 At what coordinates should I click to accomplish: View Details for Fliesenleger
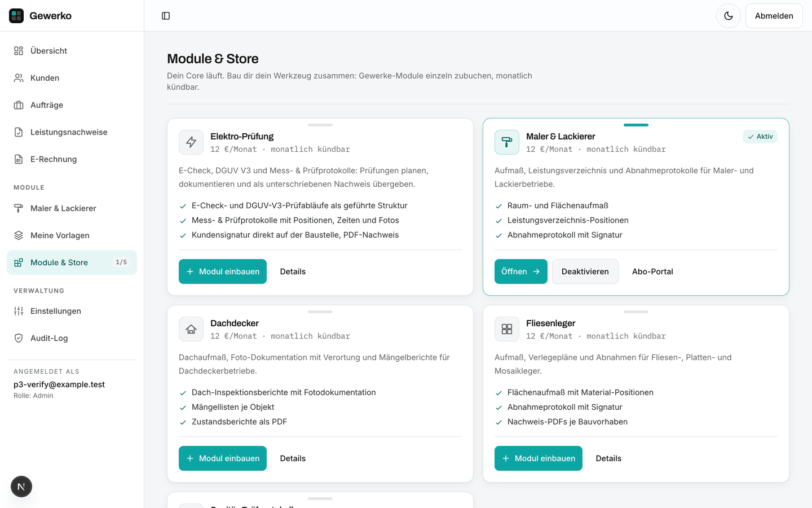608,458
